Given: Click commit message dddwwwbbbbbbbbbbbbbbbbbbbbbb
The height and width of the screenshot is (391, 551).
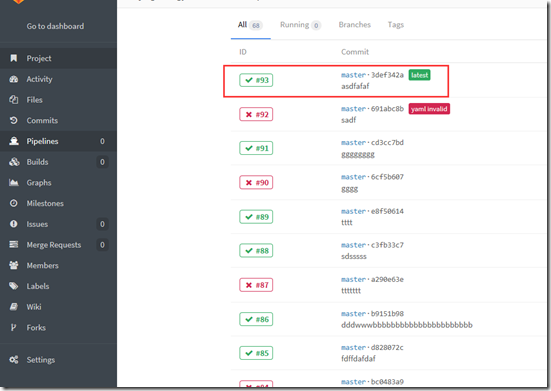Looking at the screenshot, I should (x=407, y=325).
